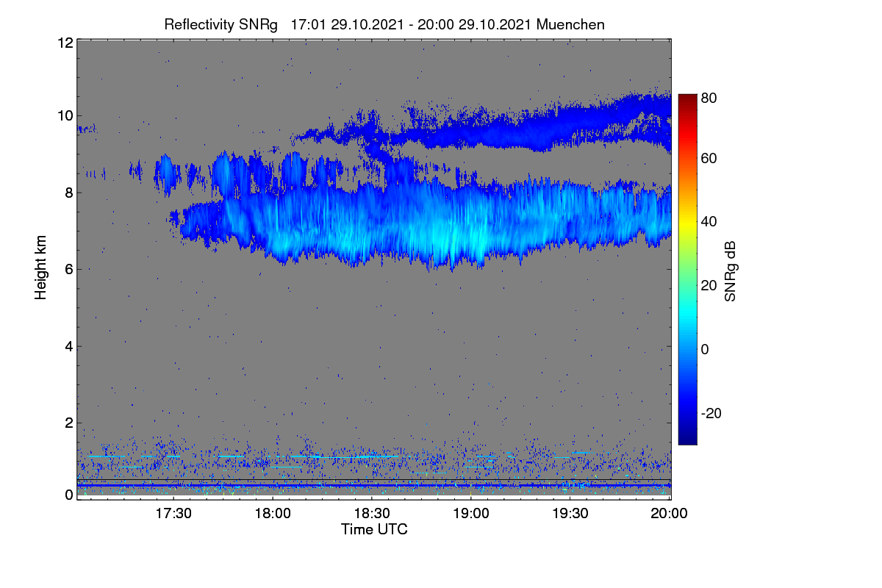
Task: Click the height axis label '2'
Action: pyautogui.click(x=68, y=423)
